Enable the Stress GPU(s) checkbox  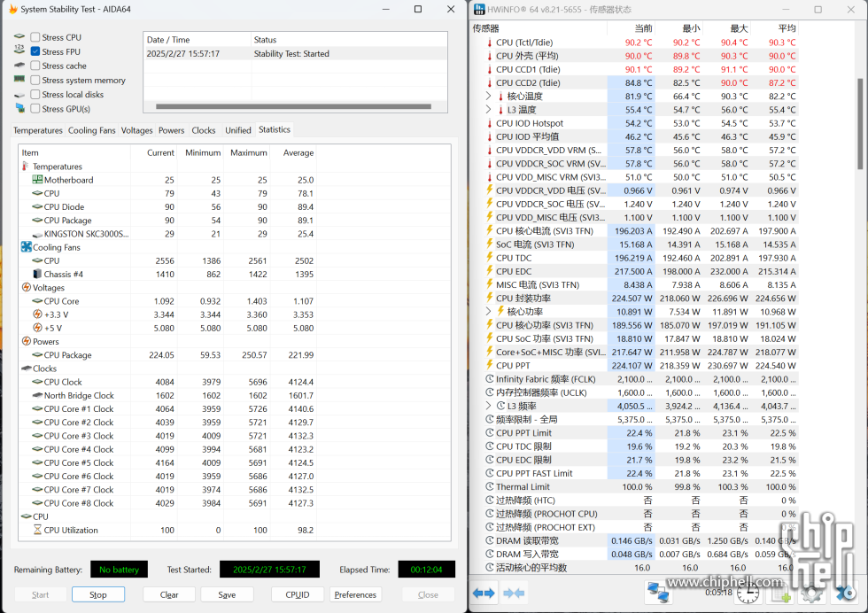pyautogui.click(x=35, y=109)
